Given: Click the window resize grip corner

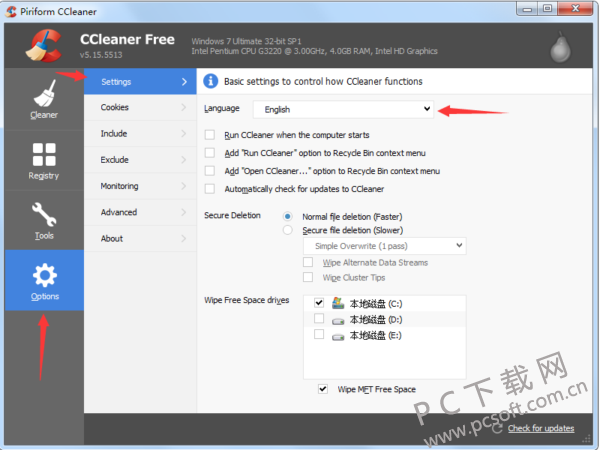Looking at the screenshot, I should pyautogui.click(x=586, y=439).
